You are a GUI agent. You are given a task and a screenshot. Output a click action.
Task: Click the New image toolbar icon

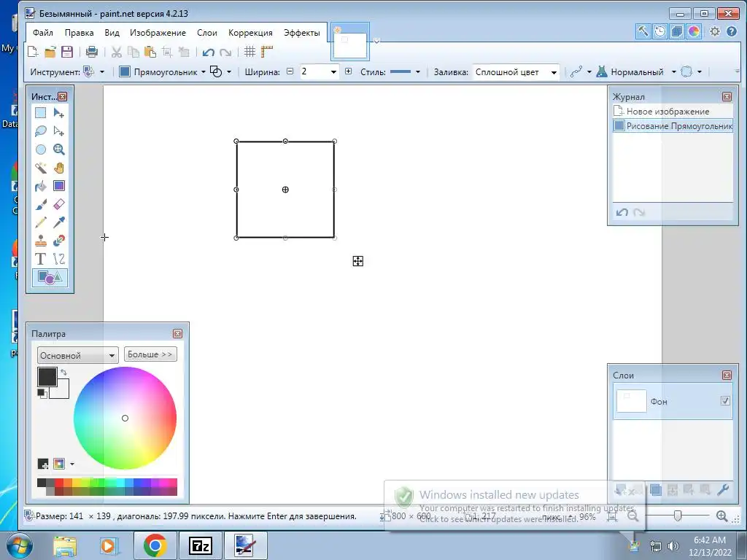click(x=32, y=52)
